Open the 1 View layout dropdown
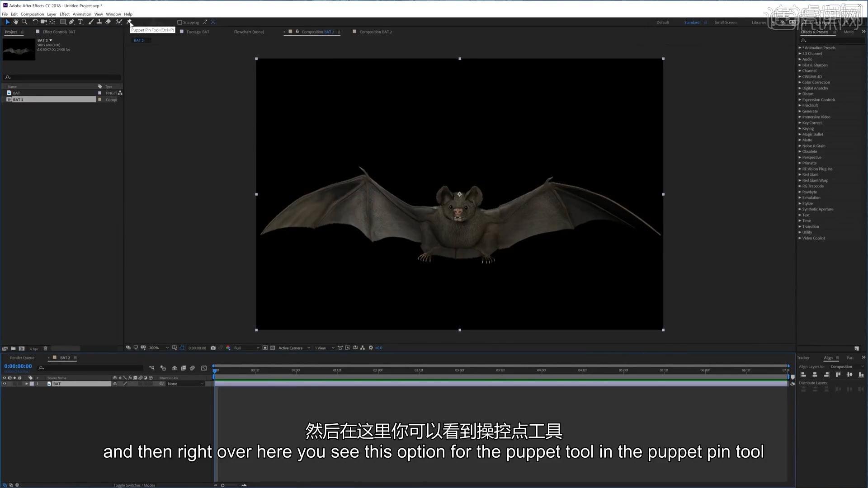 click(x=325, y=348)
